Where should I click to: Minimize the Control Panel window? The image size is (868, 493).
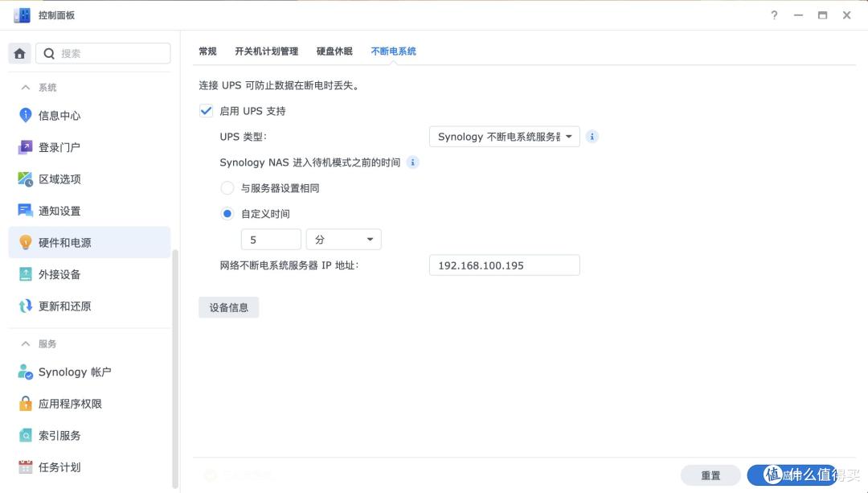(798, 15)
